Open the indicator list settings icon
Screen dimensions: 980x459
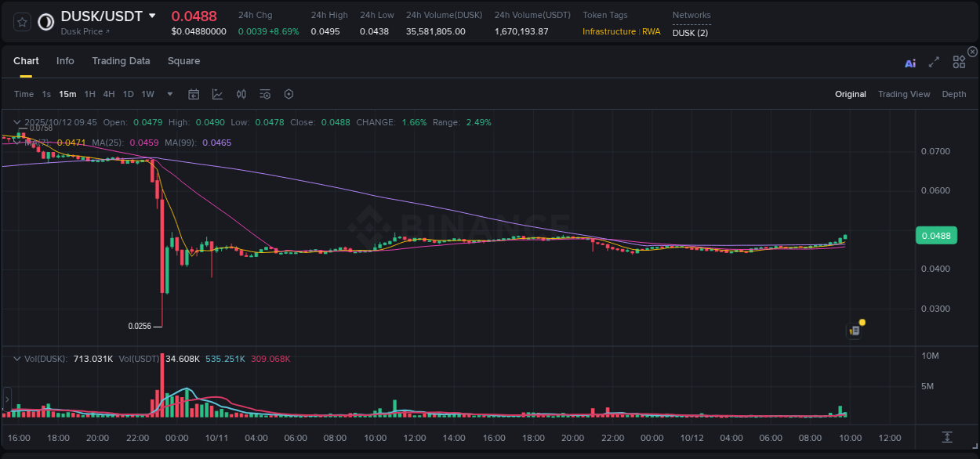(265, 93)
